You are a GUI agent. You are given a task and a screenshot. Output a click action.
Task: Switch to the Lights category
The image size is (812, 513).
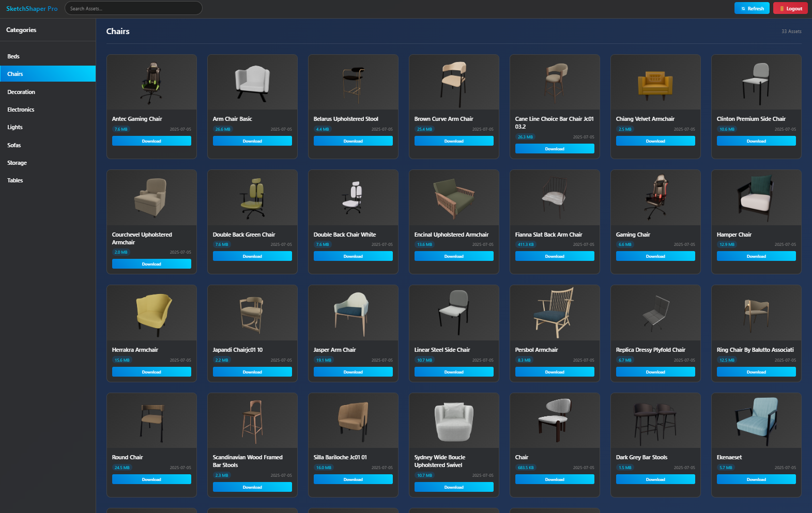tap(48, 127)
